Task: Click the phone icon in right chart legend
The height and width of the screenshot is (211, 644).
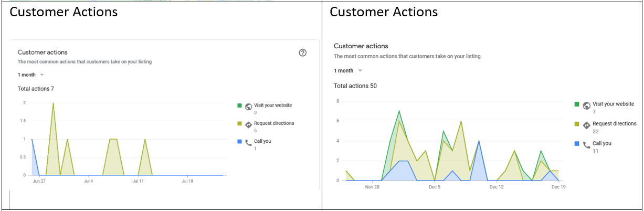Action: pos(587,145)
